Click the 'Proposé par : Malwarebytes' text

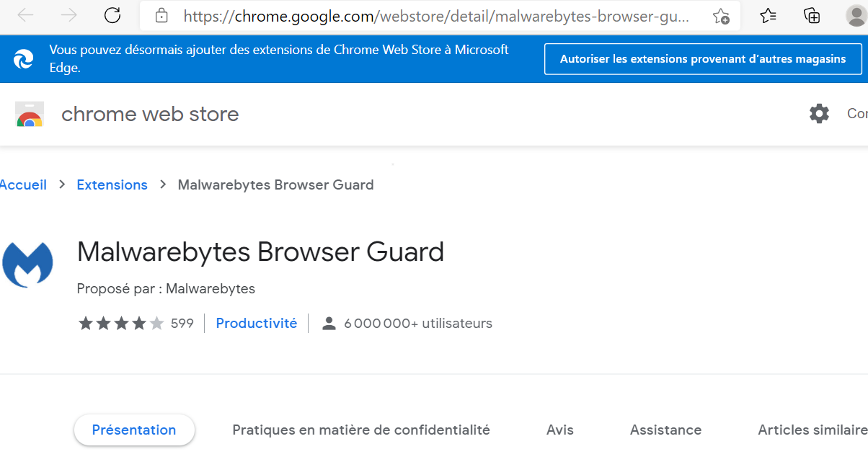(x=166, y=289)
